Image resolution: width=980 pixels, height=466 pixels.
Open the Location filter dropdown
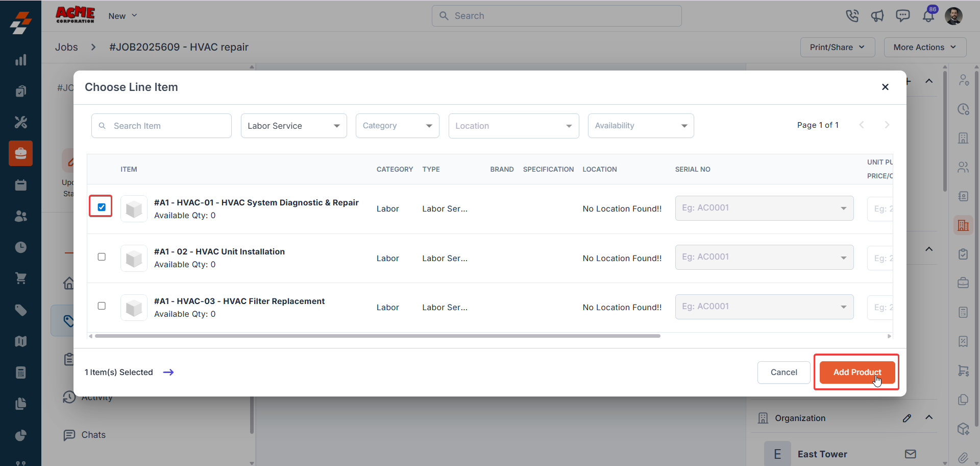point(513,126)
